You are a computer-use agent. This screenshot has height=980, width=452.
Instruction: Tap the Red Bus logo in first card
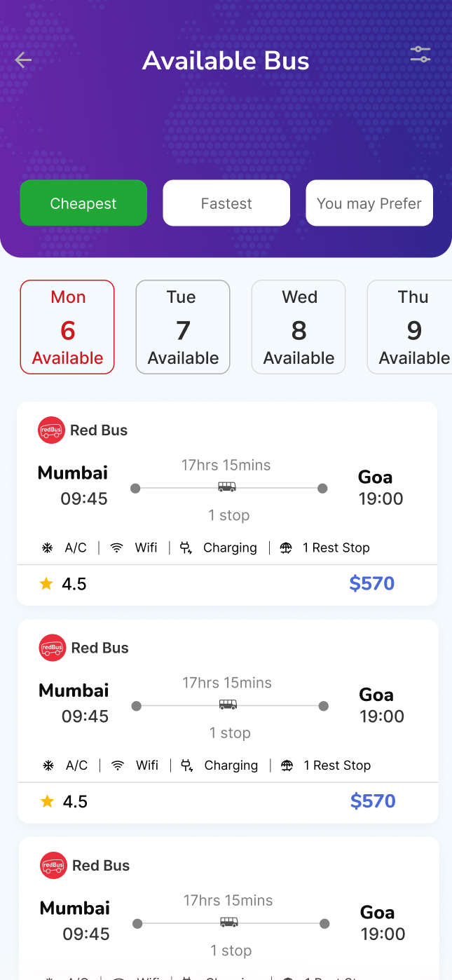51,430
